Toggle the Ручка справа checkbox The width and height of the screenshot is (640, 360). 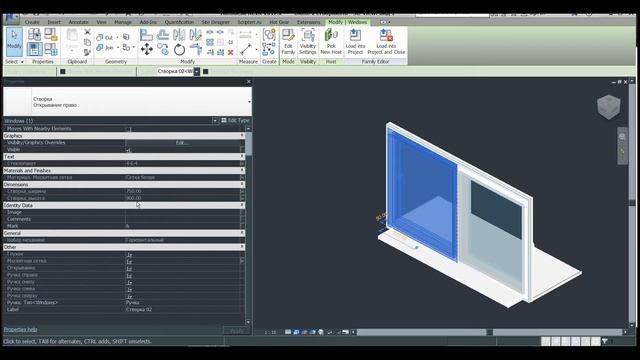point(129,275)
